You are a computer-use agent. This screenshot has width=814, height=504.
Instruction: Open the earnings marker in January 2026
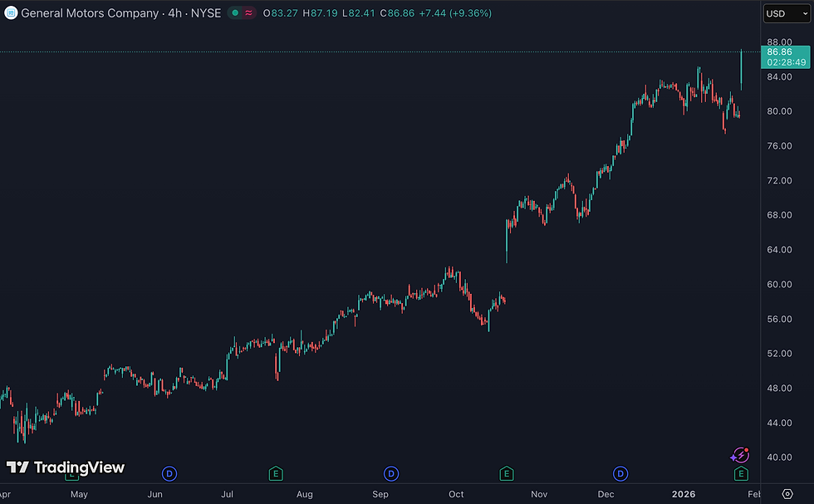[x=741, y=473]
